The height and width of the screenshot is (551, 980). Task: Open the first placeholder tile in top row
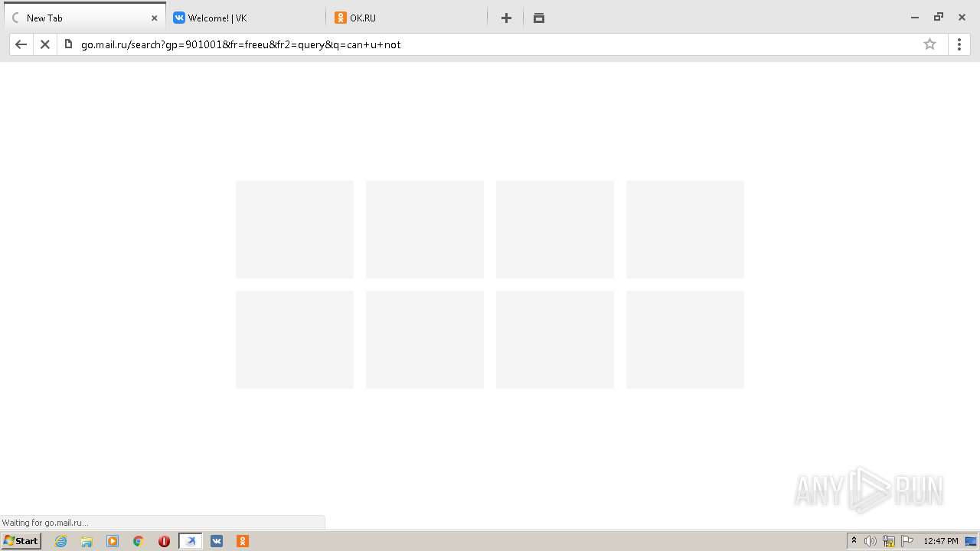295,230
